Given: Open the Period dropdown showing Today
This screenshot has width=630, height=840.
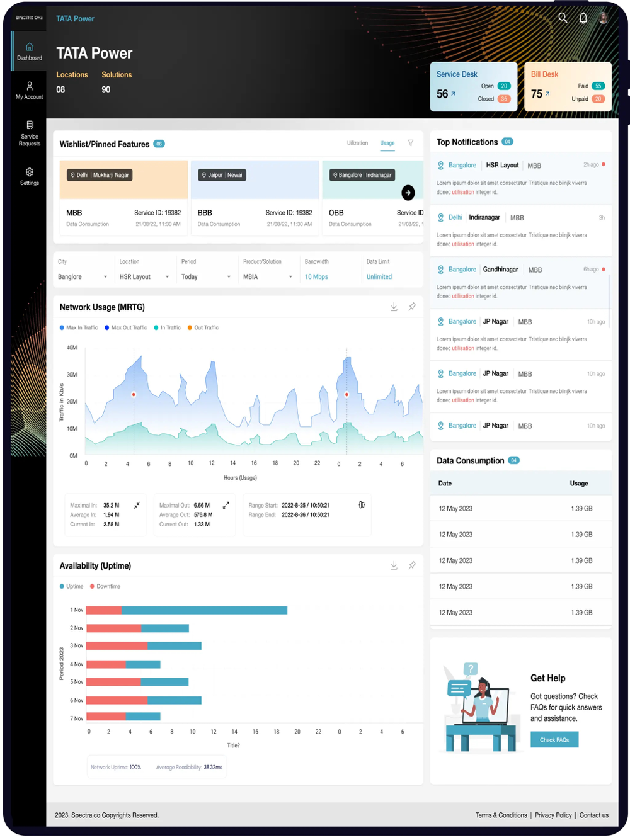Looking at the screenshot, I should click(x=206, y=276).
